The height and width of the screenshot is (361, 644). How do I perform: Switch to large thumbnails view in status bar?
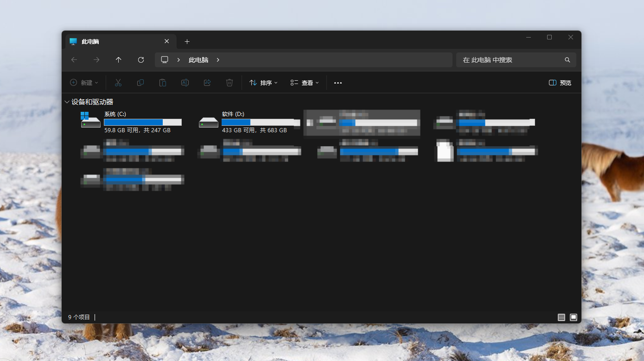click(x=574, y=317)
